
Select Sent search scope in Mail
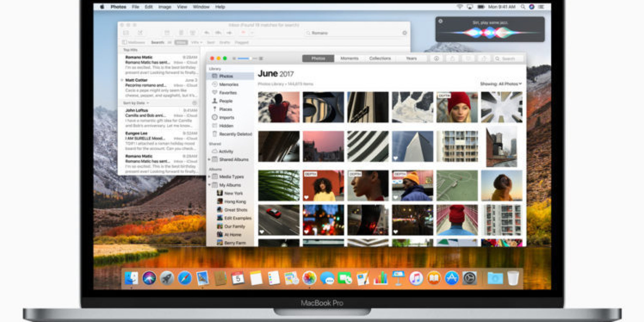(x=211, y=43)
